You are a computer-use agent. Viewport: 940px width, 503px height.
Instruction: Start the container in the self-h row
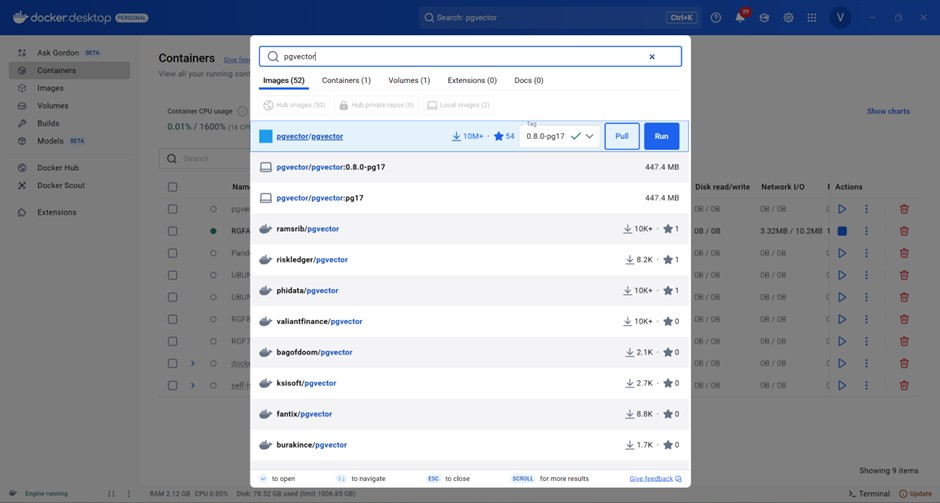[842, 385]
